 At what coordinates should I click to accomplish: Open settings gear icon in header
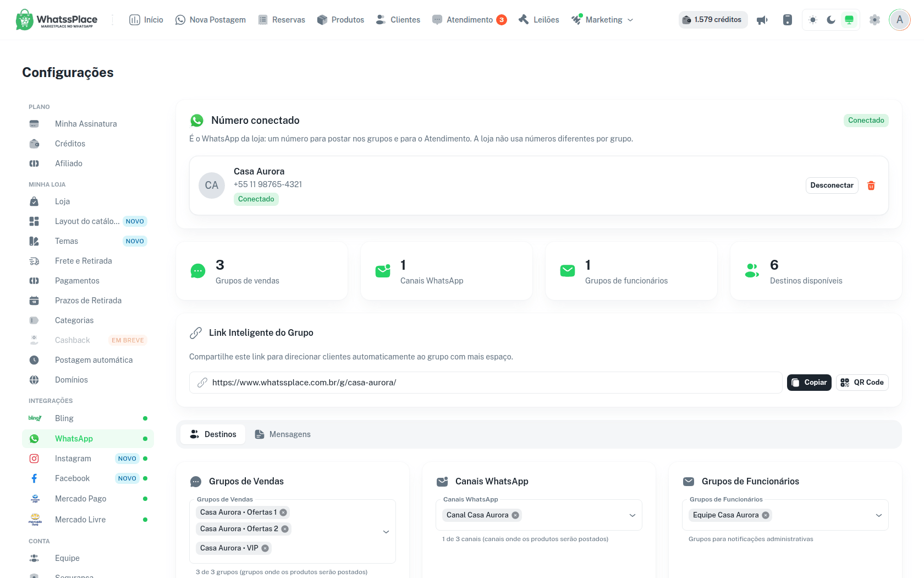[x=875, y=20]
